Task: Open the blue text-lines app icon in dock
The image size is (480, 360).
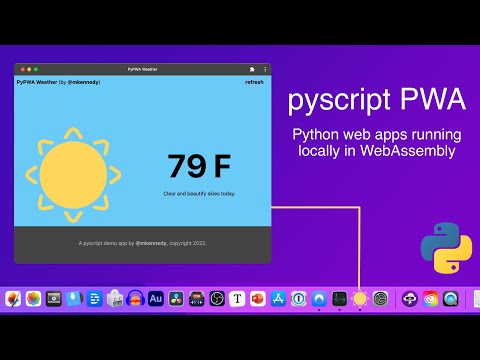Action: pos(95,299)
